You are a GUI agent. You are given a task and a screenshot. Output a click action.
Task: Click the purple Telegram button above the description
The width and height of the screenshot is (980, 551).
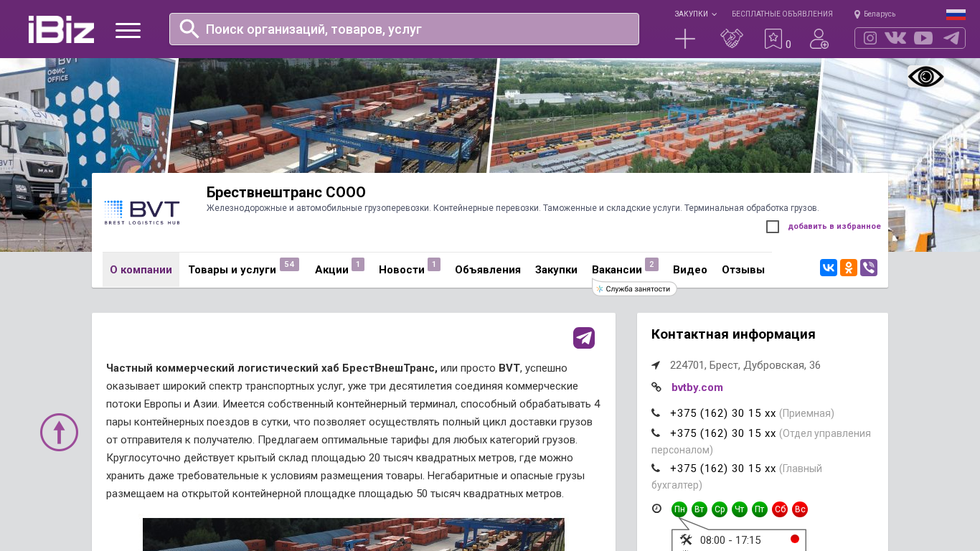584,338
